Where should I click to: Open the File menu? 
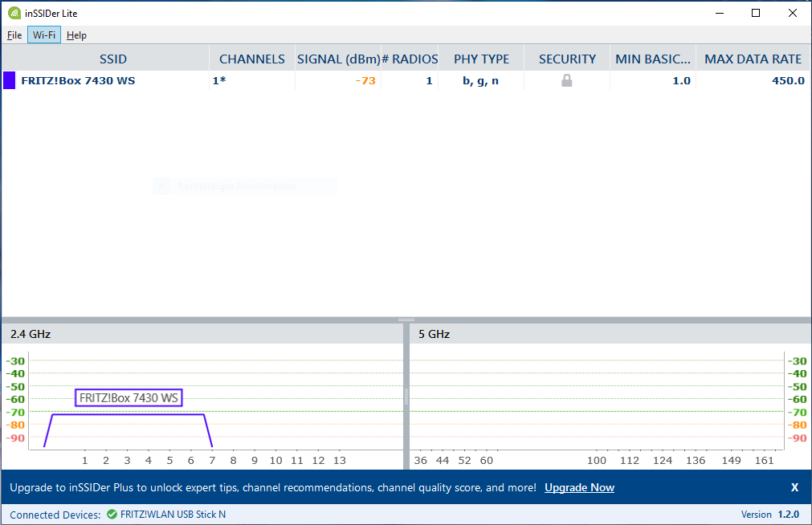click(x=14, y=35)
